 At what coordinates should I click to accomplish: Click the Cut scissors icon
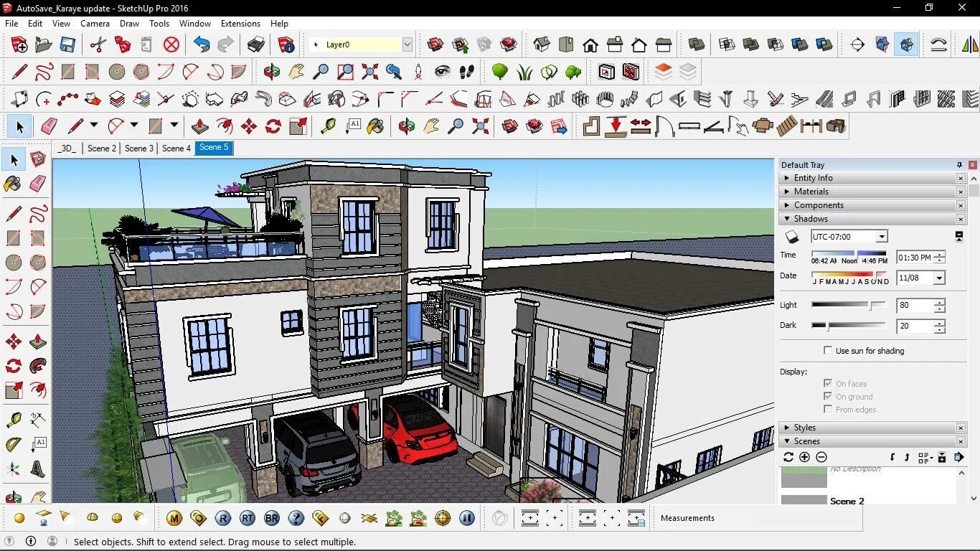[x=98, y=44]
